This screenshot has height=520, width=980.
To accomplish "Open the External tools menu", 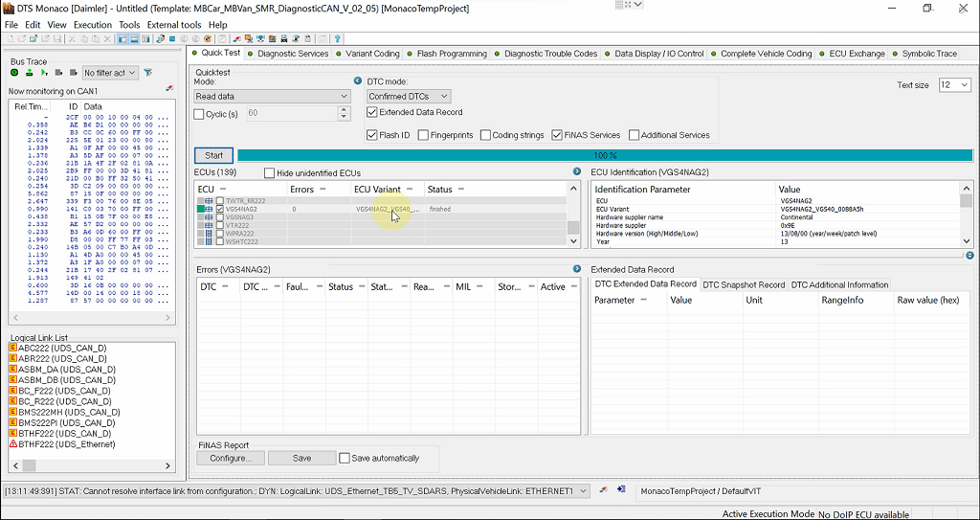I will 174,24.
